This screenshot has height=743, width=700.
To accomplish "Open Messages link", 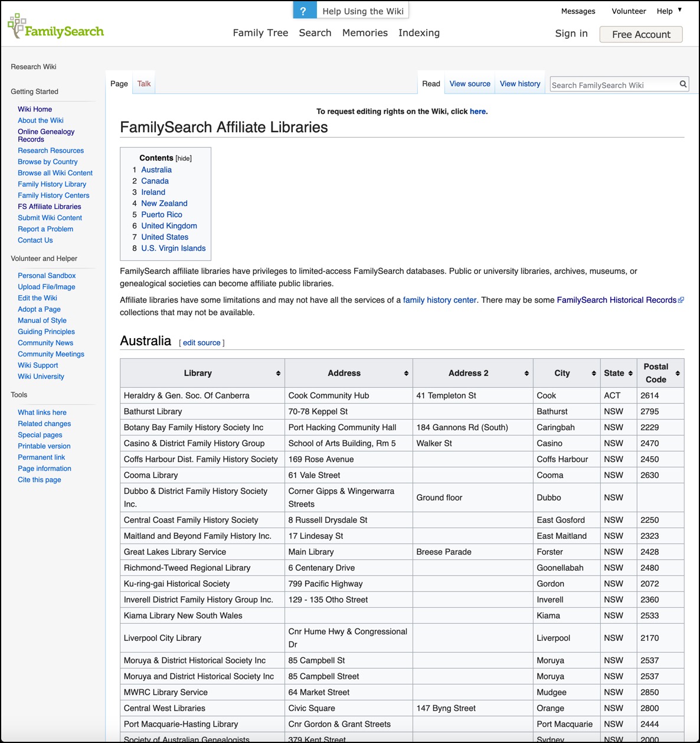I will pos(578,11).
